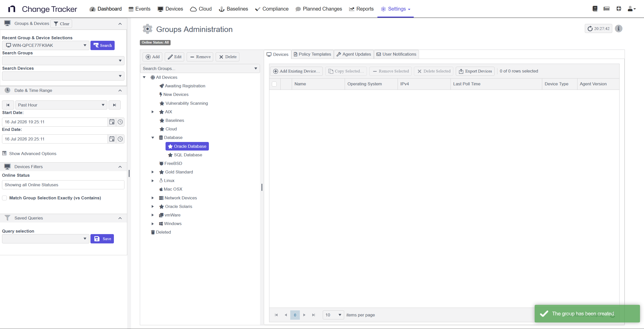Switch to the Policy Templates tab
This screenshot has width=644, height=329.
[x=312, y=54]
